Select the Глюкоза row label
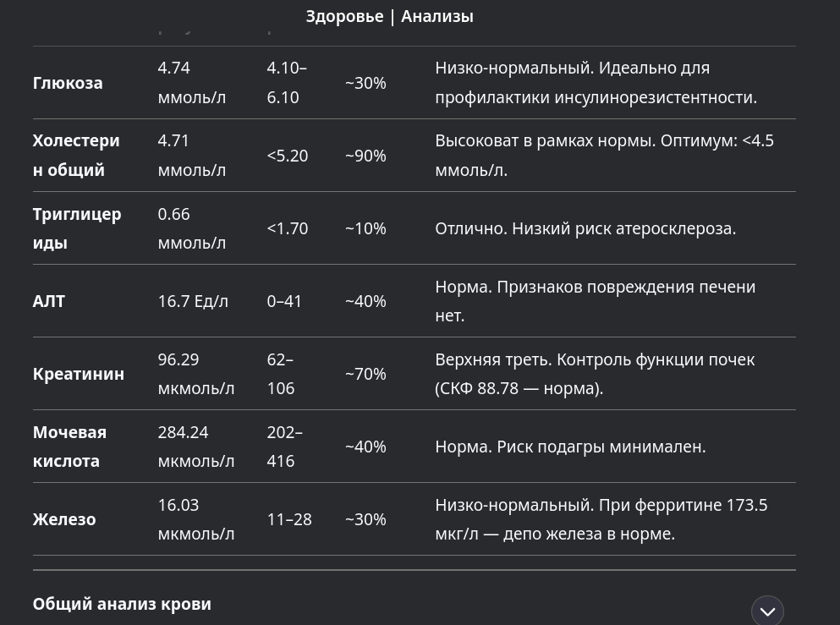Image resolution: width=840 pixels, height=625 pixels. pos(68,83)
